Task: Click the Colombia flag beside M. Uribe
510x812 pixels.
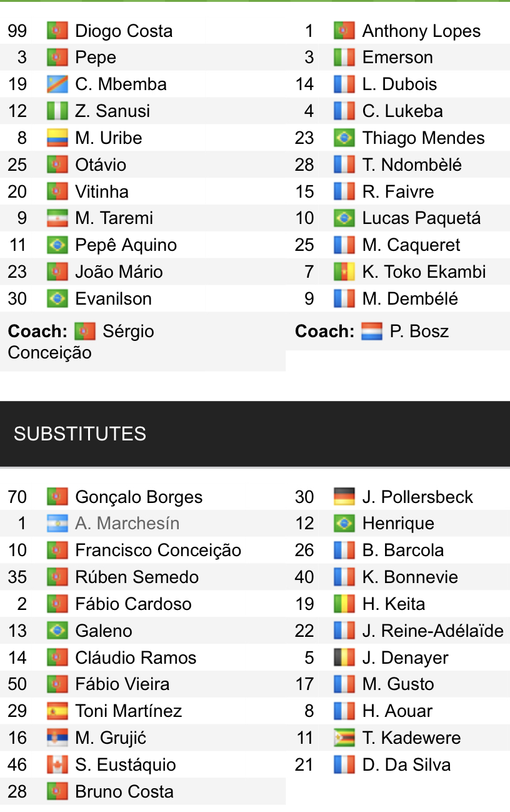Action: pyautogui.click(x=57, y=138)
